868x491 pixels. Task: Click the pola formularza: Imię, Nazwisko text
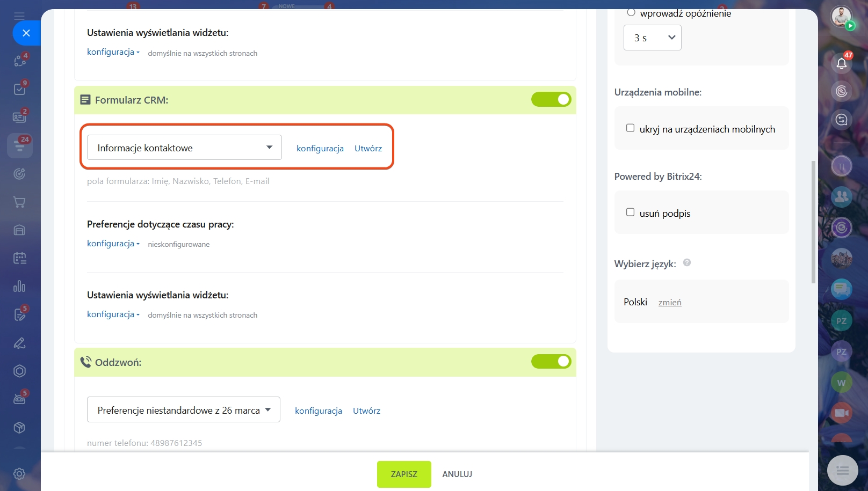tap(178, 181)
